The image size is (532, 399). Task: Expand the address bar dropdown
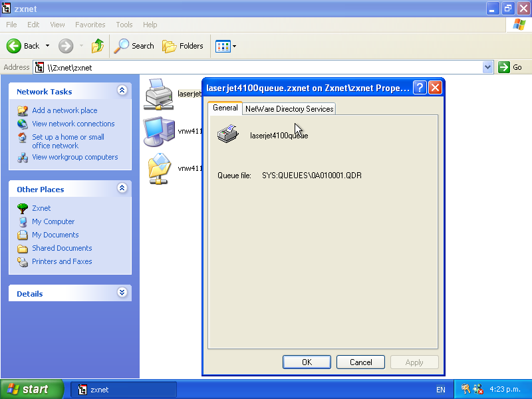487,68
